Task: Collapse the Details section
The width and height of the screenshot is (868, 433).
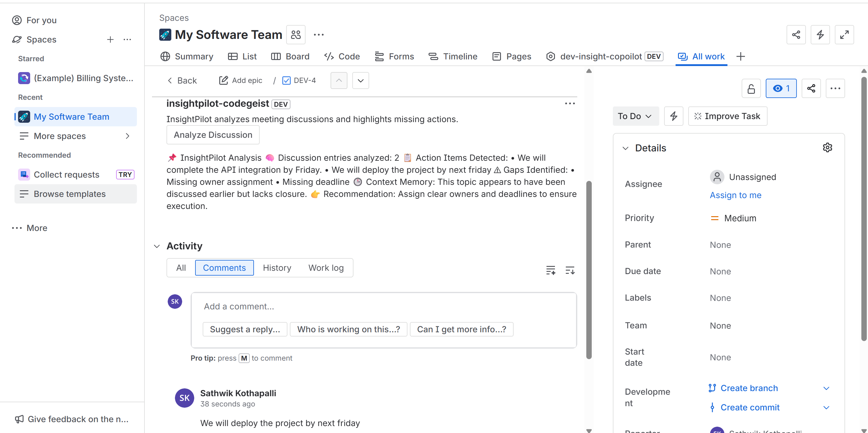Action: (x=626, y=148)
